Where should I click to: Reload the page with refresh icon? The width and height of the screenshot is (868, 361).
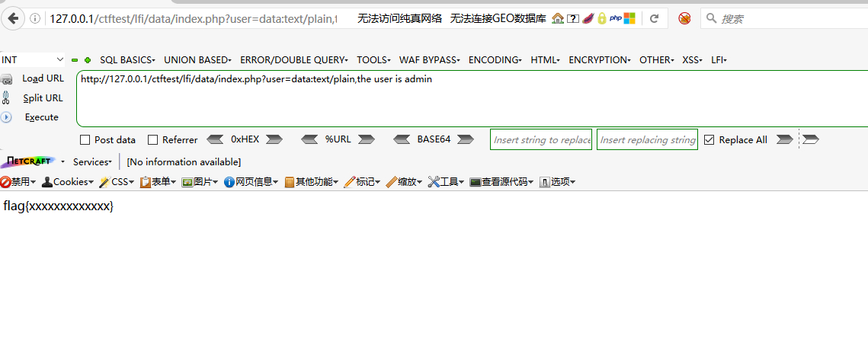tap(653, 18)
